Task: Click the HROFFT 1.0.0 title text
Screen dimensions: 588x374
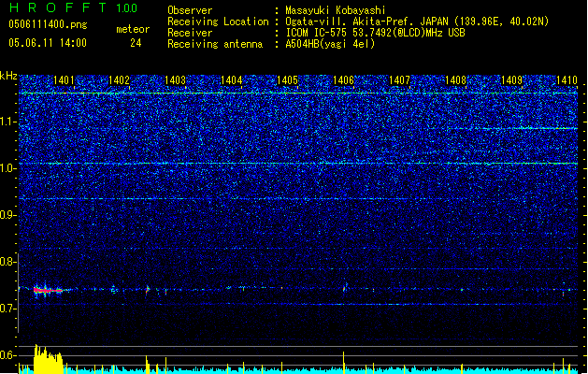Action: [73, 7]
